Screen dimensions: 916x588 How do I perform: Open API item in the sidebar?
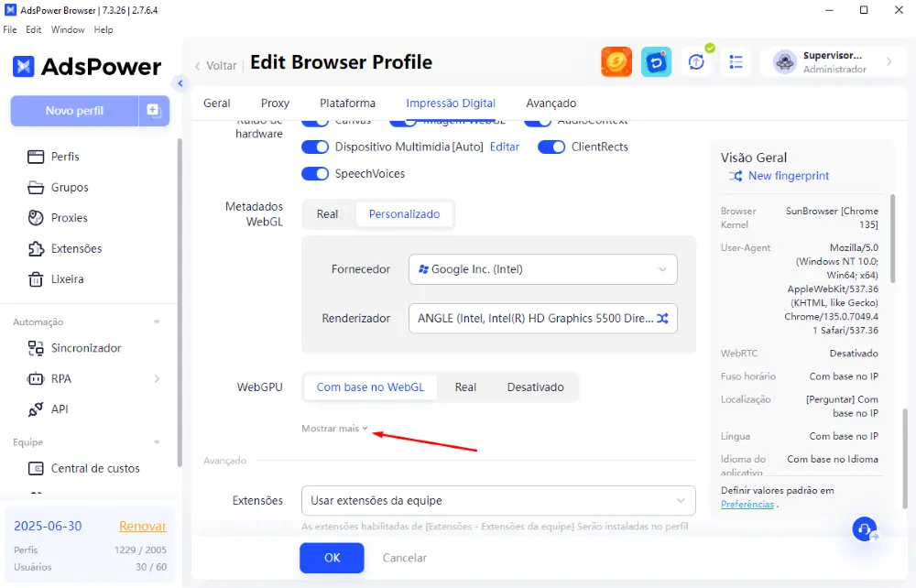[49, 409]
